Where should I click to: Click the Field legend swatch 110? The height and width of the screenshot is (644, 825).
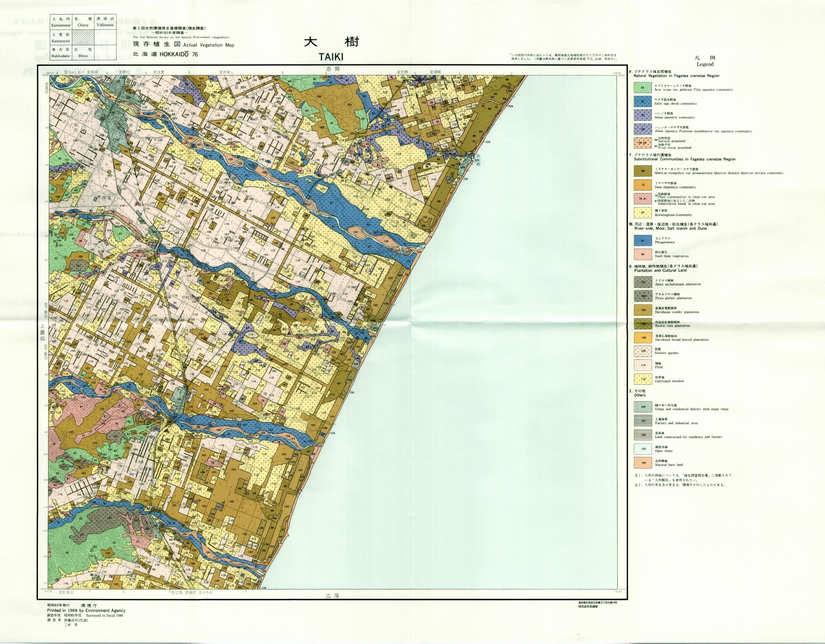click(x=643, y=365)
